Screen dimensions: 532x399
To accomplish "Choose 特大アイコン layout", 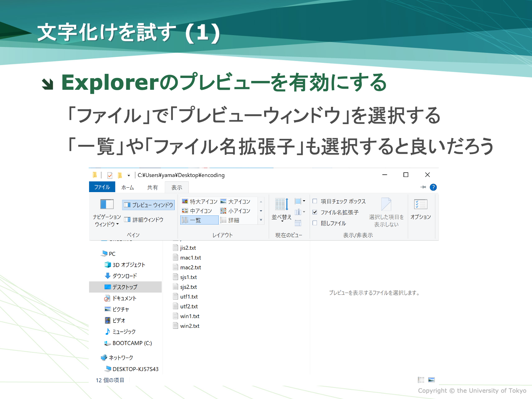I will (x=199, y=201).
